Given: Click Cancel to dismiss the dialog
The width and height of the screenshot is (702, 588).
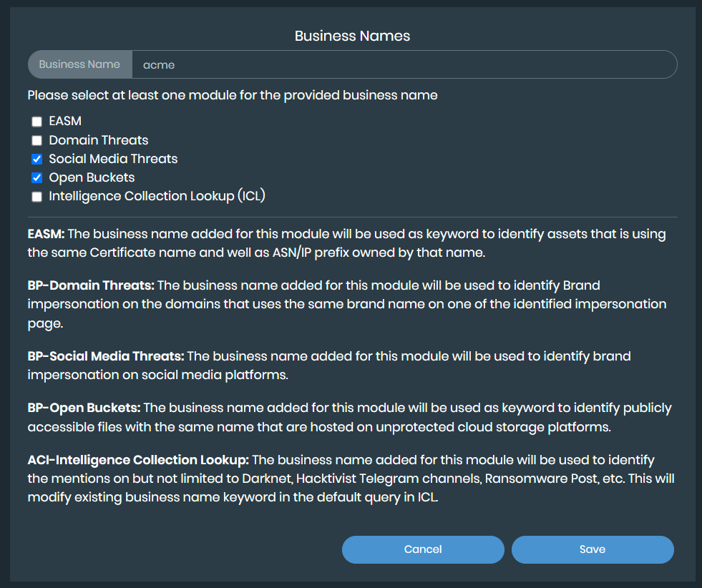Looking at the screenshot, I should (x=422, y=549).
